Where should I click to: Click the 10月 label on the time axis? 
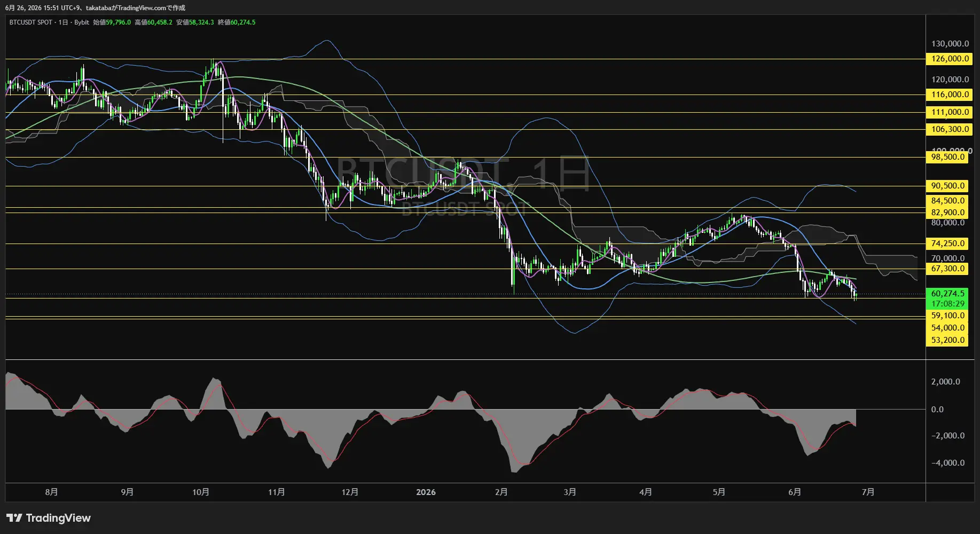[201, 492]
